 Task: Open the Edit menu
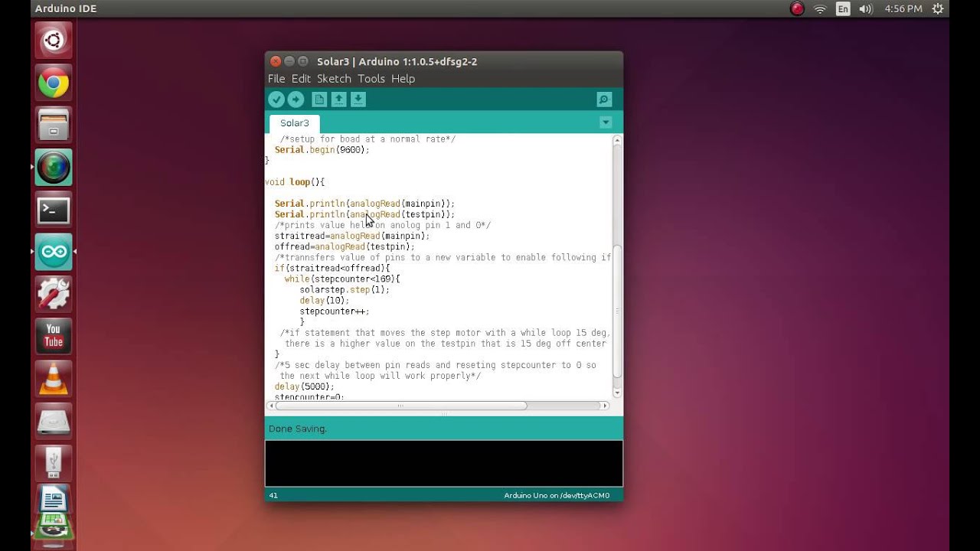point(301,79)
